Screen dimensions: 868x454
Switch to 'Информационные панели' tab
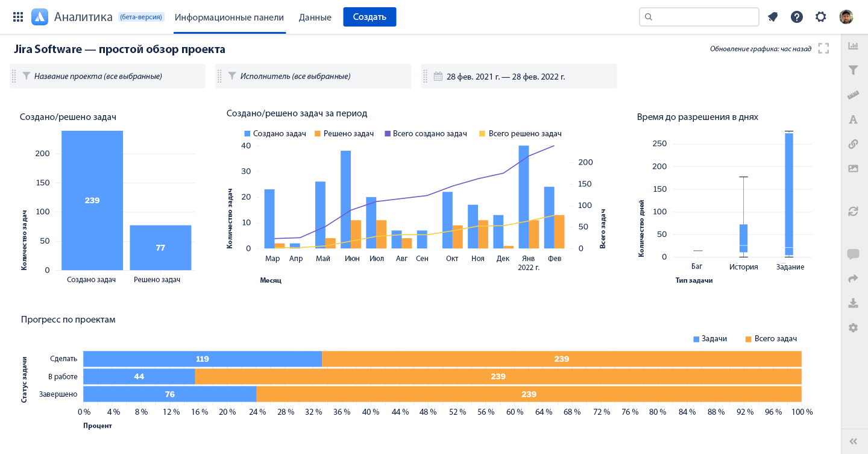click(229, 17)
